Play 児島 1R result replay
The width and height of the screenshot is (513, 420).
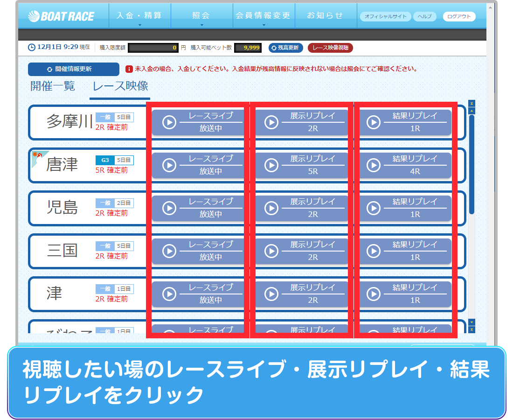click(404, 208)
